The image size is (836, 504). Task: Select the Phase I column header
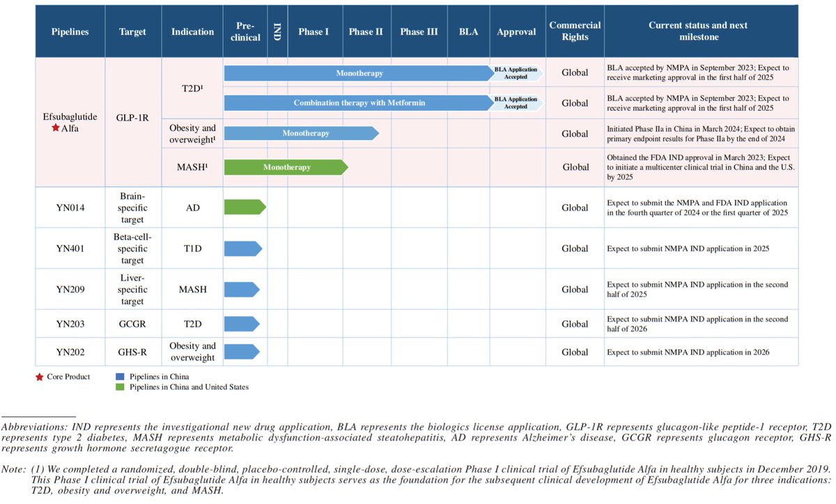coord(314,32)
